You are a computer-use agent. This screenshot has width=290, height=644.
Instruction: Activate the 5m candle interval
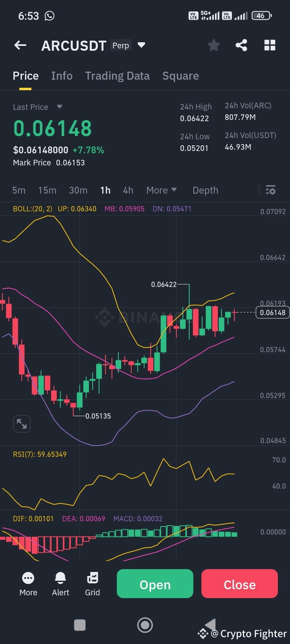tap(19, 190)
